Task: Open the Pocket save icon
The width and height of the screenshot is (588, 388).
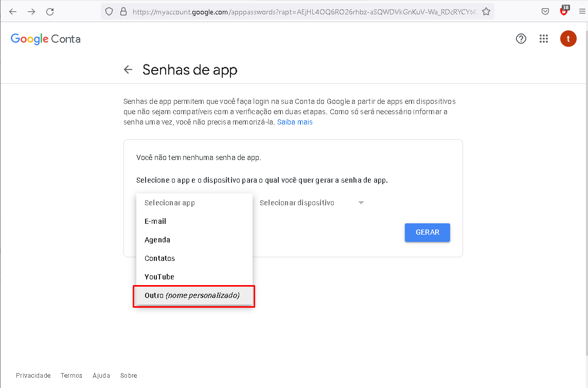Action: pyautogui.click(x=545, y=12)
